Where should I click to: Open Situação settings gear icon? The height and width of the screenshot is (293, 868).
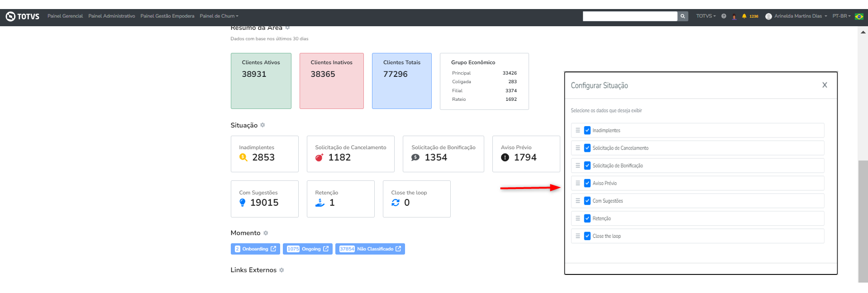pyautogui.click(x=262, y=125)
